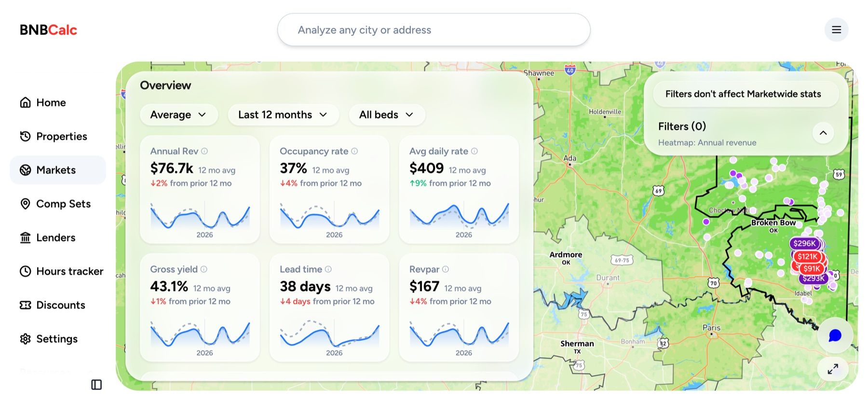Viewport: 868px width, 404px height.
Task: Open the Occupancy rate chart card
Action: tap(329, 189)
